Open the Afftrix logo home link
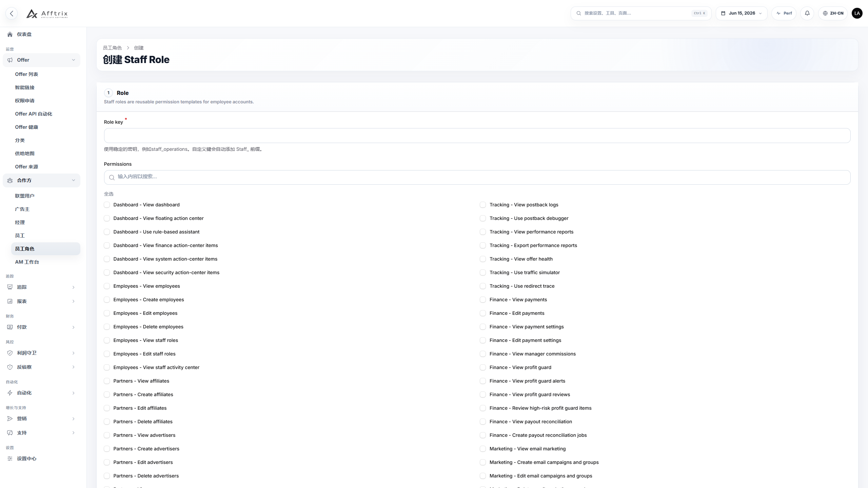The width and height of the screenshot is (868, 488). click(47, 14)
